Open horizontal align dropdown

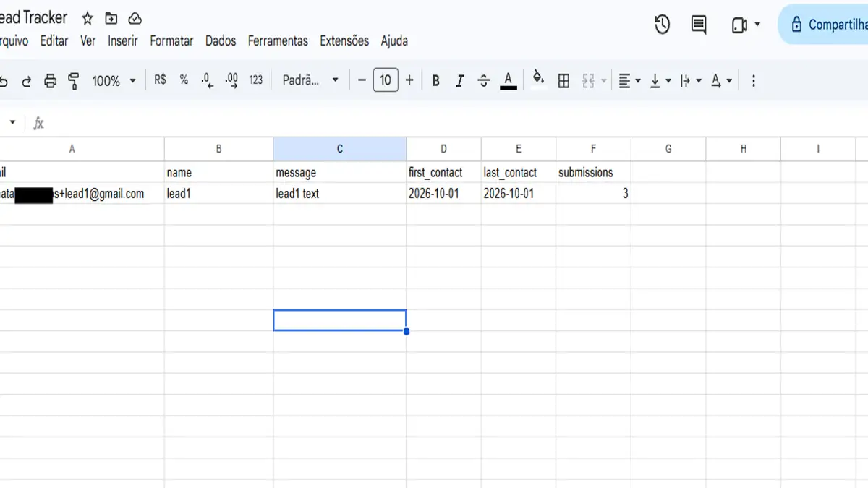(629, 81)
